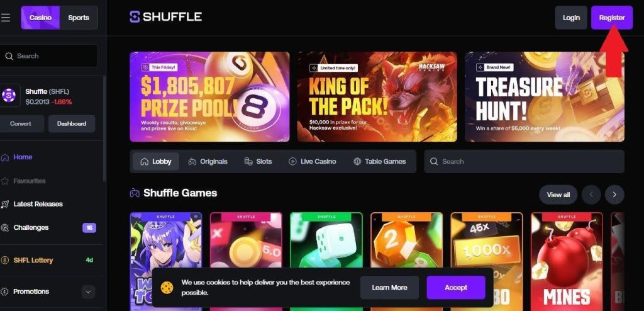Select the Slots tab

coord(258,162)
